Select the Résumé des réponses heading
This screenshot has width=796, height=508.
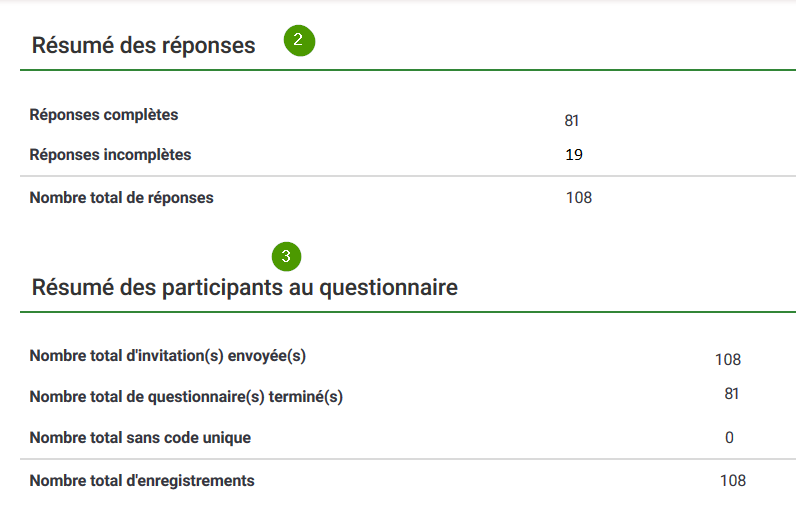coord(143,45)
